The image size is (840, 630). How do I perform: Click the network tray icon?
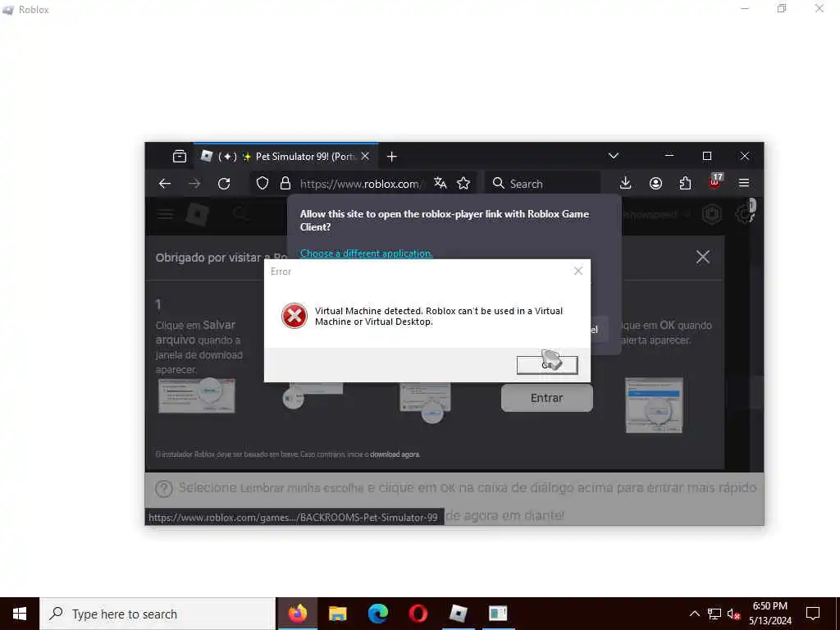click(x=714, y=614)
